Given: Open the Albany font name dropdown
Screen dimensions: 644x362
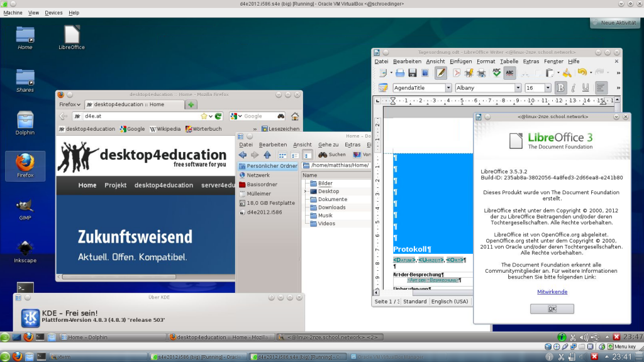Looking at the screenshot, I should click(518, 88).
